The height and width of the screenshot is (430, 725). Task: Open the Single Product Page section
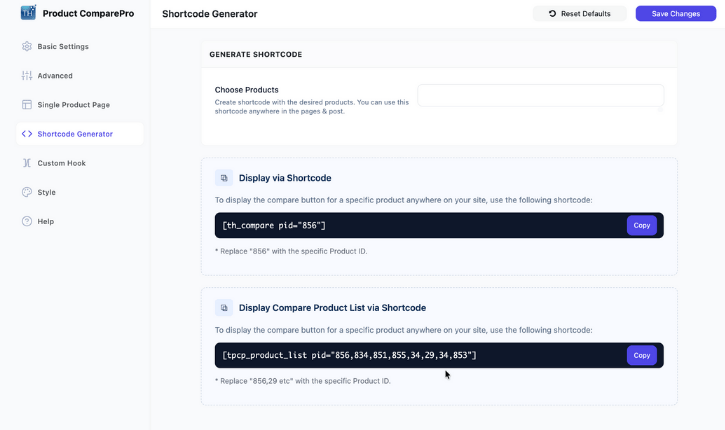tap(73, 105)
